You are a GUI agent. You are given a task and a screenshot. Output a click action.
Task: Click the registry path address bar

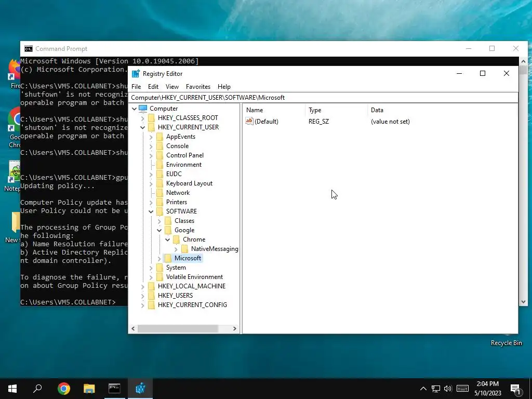pyautogui.click(x=324, y=97)
